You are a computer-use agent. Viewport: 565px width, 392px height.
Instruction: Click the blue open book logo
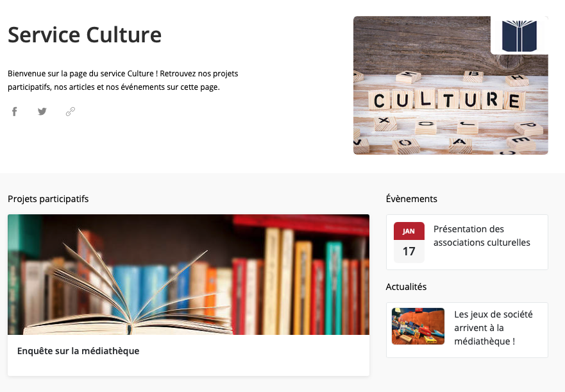coord(519,36)
